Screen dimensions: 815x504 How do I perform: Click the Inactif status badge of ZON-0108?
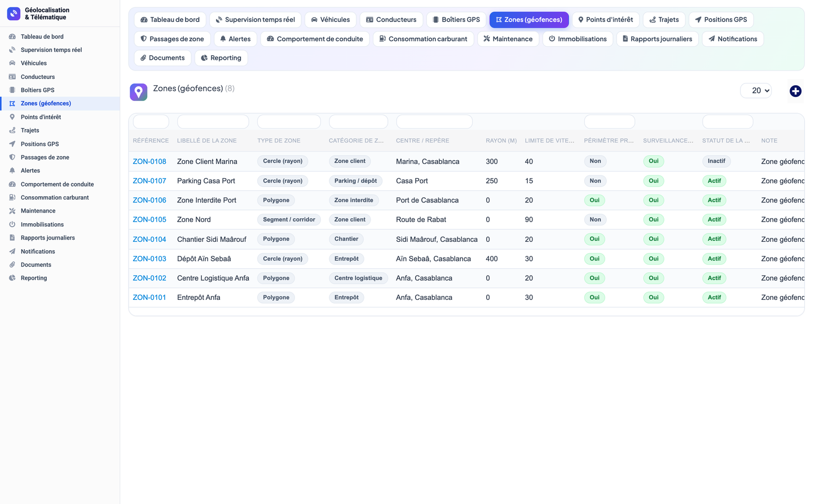pos(716,161)
